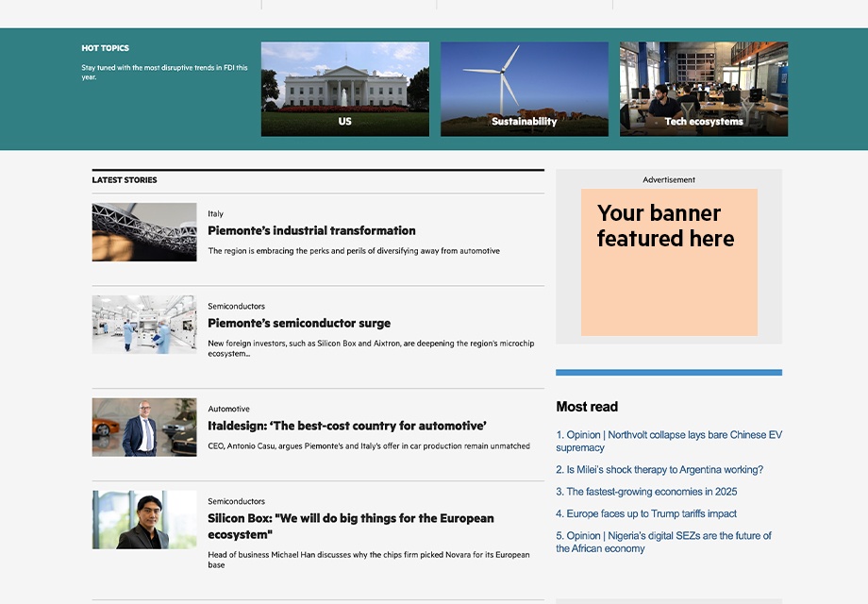The width and height of the screenshot is (868, 604).
Task: Open the 'Piemonte's semiconductor surge' article
Action: [298, 323]
